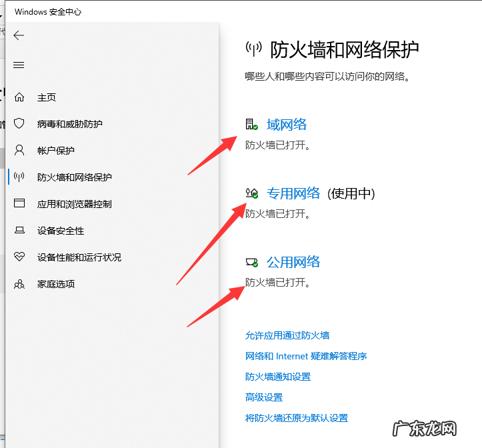
Task: Open 设备性能和运行状况 page
Action: point(79,257)
